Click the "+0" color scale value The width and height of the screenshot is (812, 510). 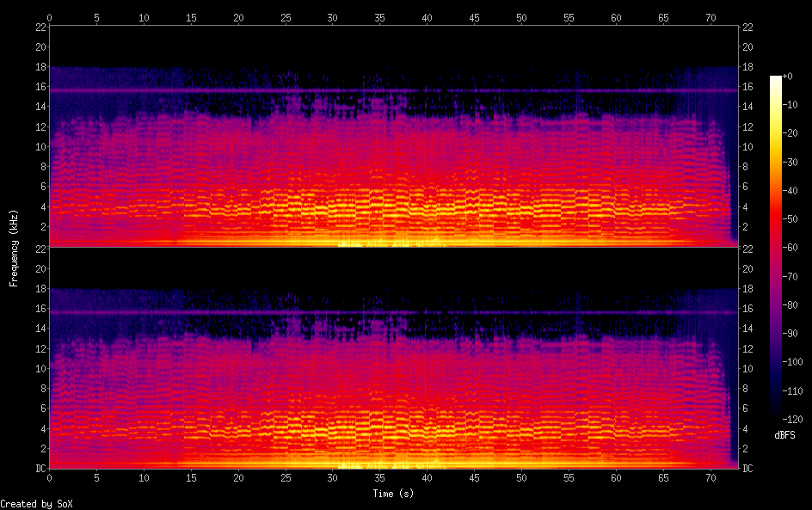[787, 76]
